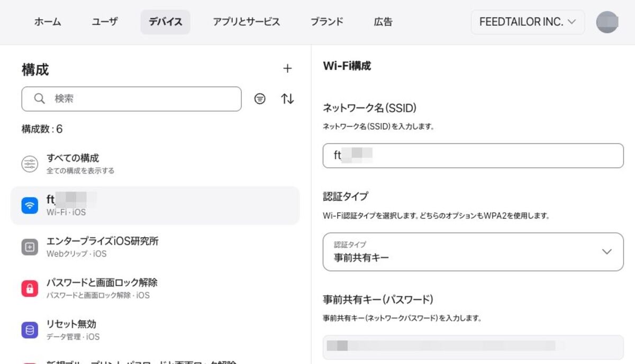Switch to the ホーム tab
Screen dimensions: 635x364
48,22
